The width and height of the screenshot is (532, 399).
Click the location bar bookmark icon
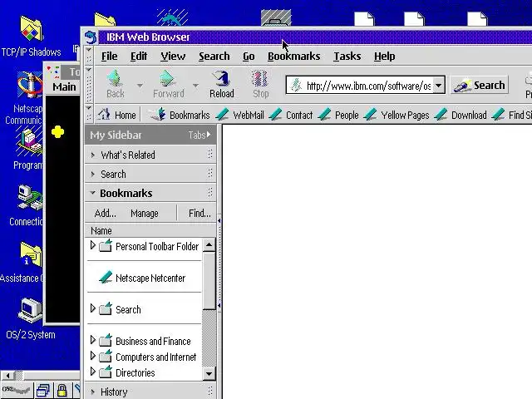click(x=296, y=85)
